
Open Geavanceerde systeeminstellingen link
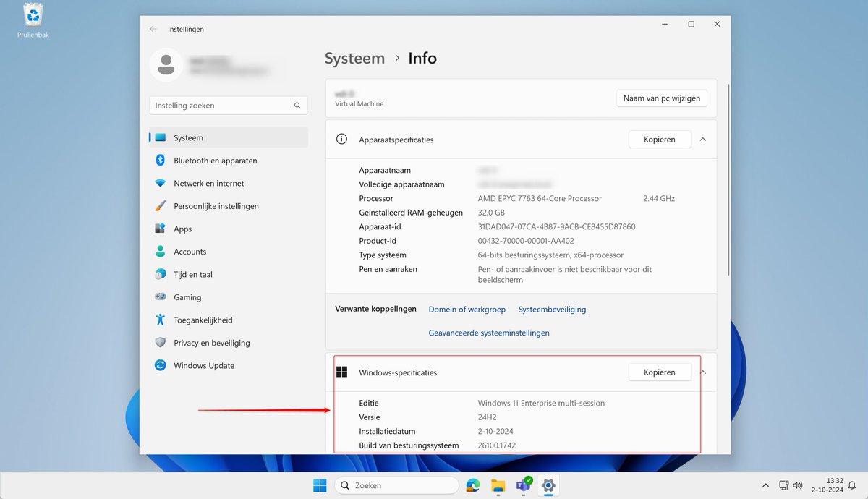489,333
